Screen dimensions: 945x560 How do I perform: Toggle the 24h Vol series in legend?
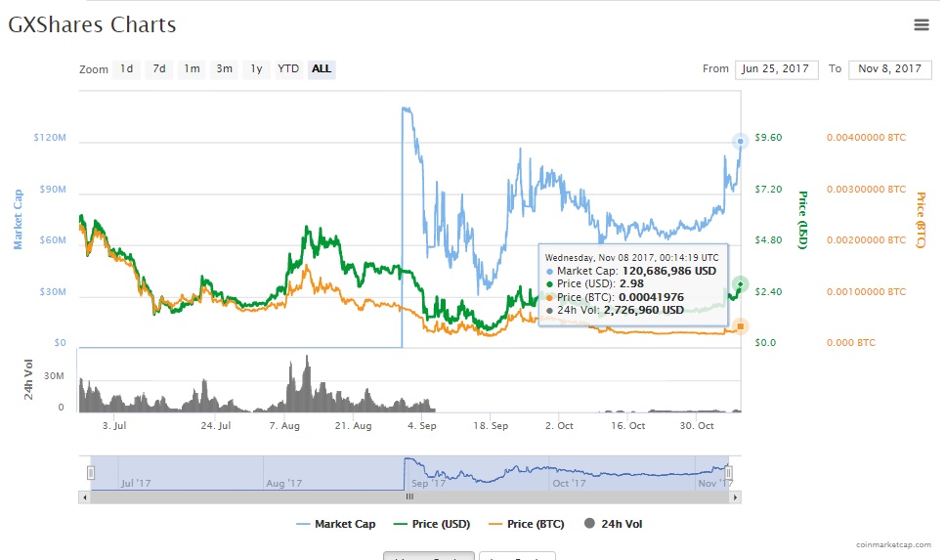(614, 524)
